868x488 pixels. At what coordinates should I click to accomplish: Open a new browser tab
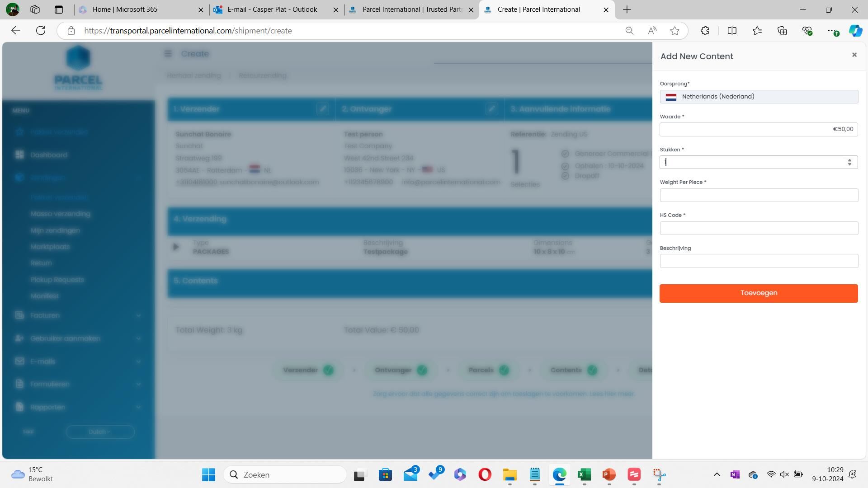coord(627,9)
